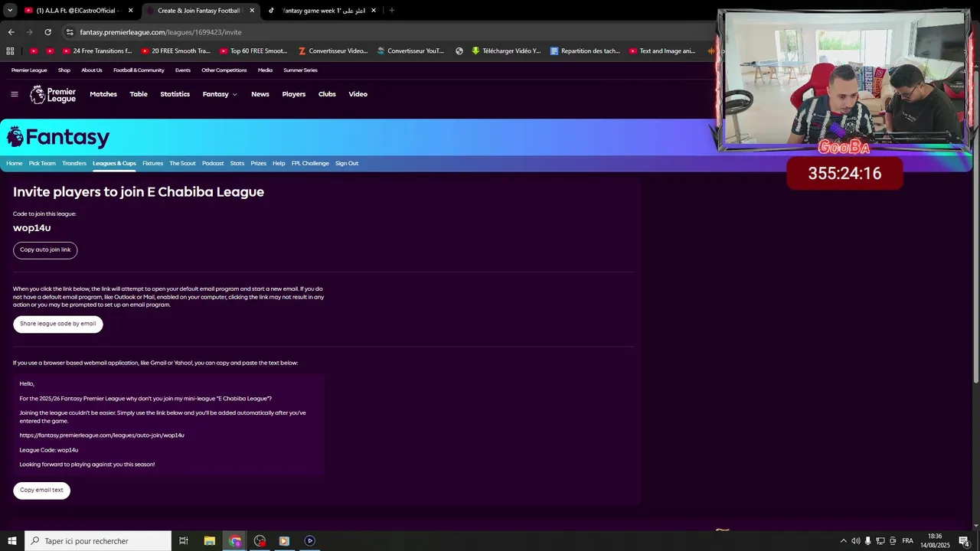The height and width of the screenshot is (551, 980).
Task: Switch to the TikTok fantasy game week tab
Action: (x=322, y=11)
